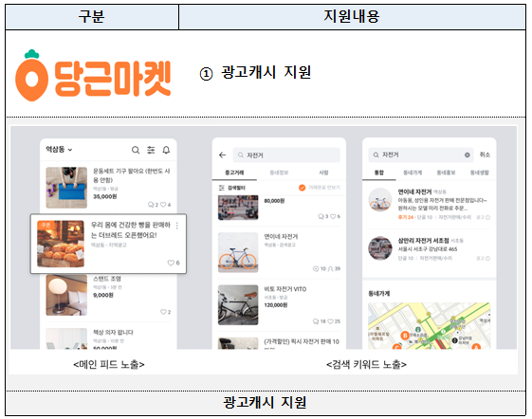Screen dimensions: 532x419
Task: Open the exercise mat listing thumbnail
Action: (x=66, y=188)
